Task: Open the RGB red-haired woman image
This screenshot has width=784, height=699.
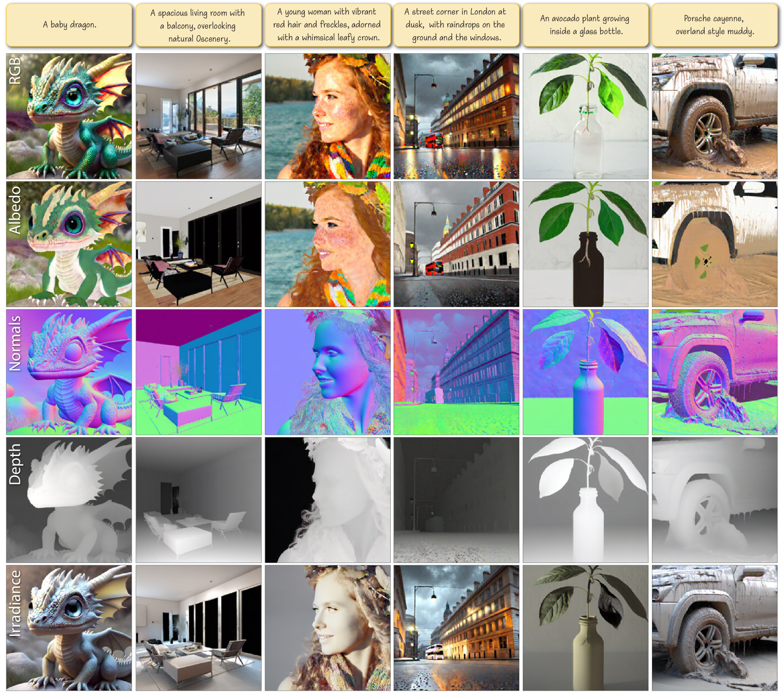Action: coord(328,116)
